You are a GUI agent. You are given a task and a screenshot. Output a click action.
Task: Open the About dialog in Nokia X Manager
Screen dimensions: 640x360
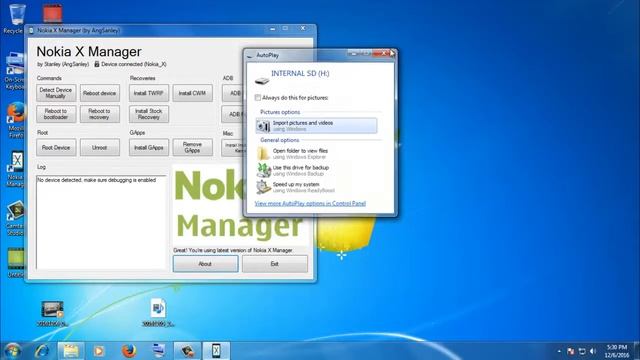tap(205, 264)
